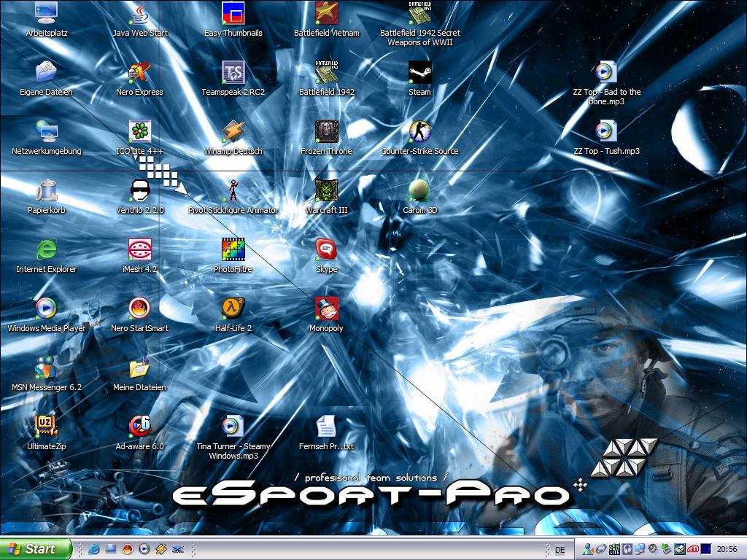Click the headphones tray icon
Screen dimensions: 747x560
click(x=627, y=550)
